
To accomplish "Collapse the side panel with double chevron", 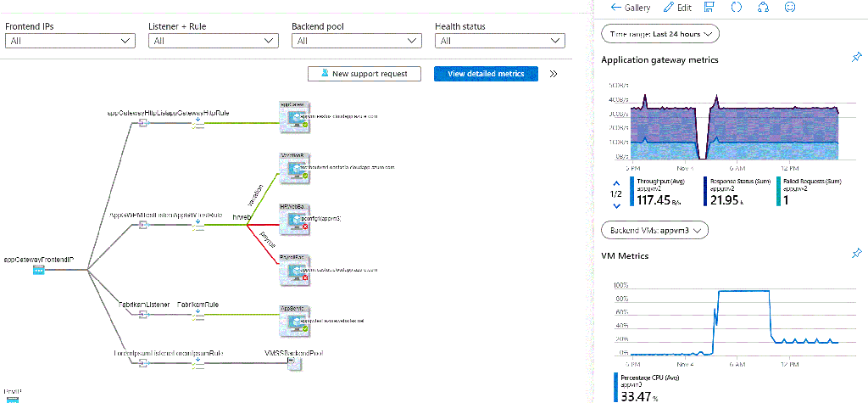I will point(553,74).
